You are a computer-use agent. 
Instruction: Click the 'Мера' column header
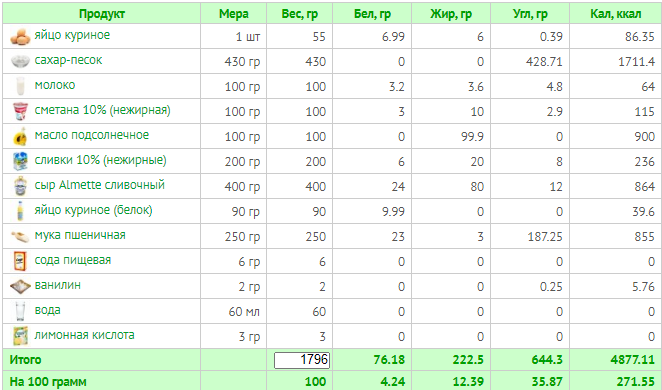[233, 14]
